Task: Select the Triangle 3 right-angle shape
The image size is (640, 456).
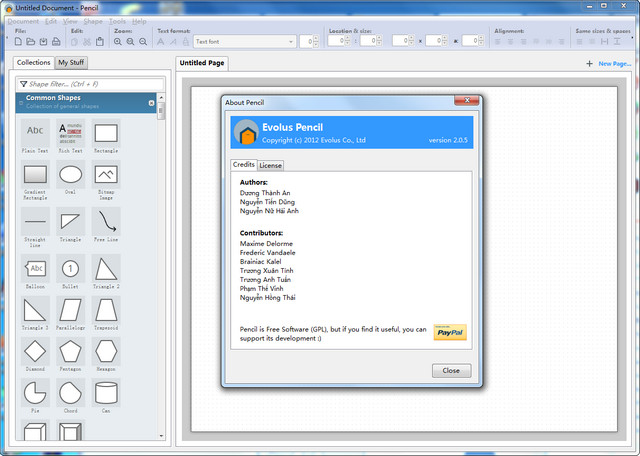Action: click(35, 313)
